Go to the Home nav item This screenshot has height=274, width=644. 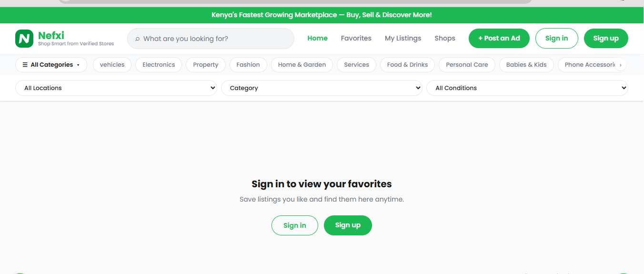click(318, 38)
